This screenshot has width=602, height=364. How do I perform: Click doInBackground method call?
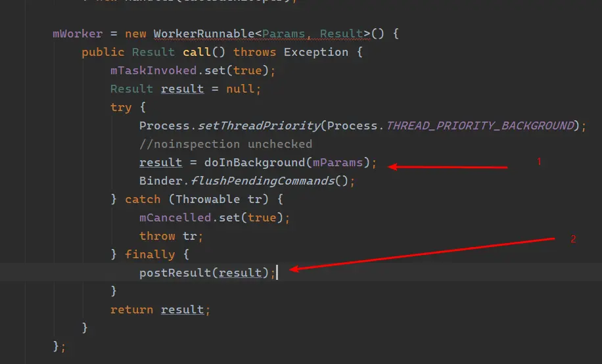pyautogui.click(x=254, y=163)
